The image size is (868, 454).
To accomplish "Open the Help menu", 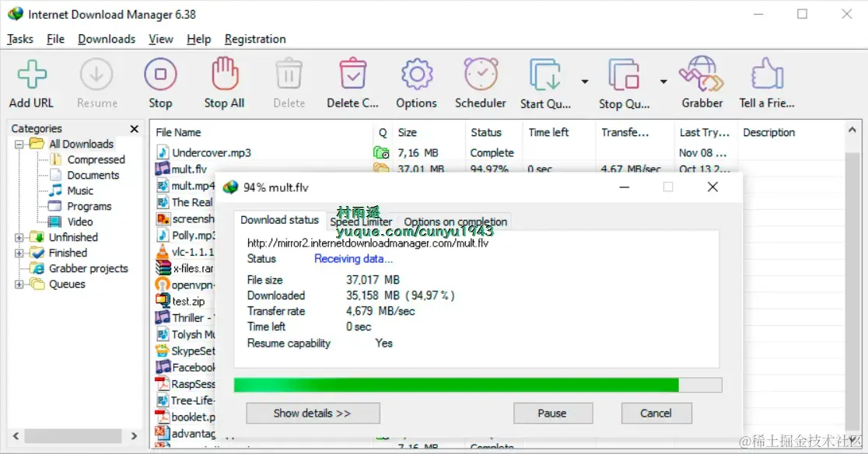I will [199, 39].
